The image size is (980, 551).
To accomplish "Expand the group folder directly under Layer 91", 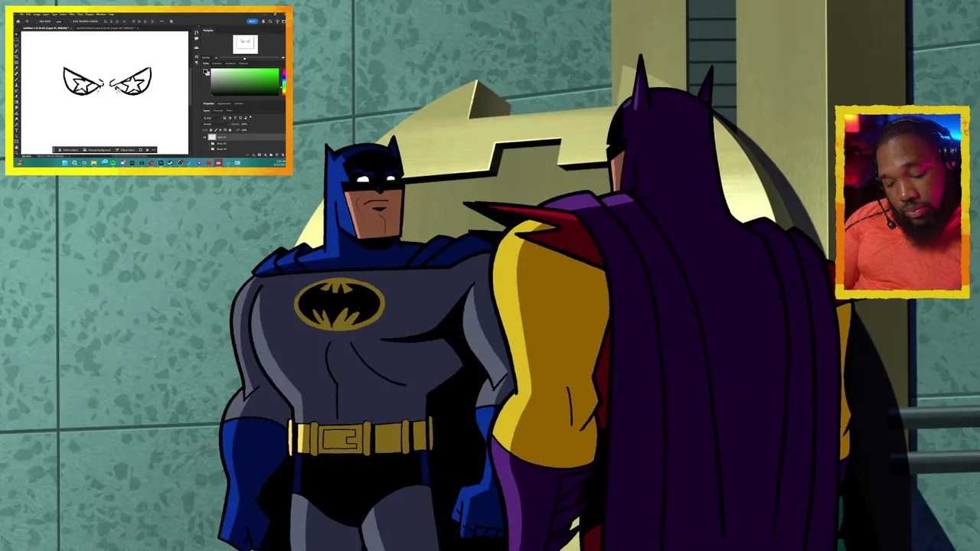I will (210, 144).
